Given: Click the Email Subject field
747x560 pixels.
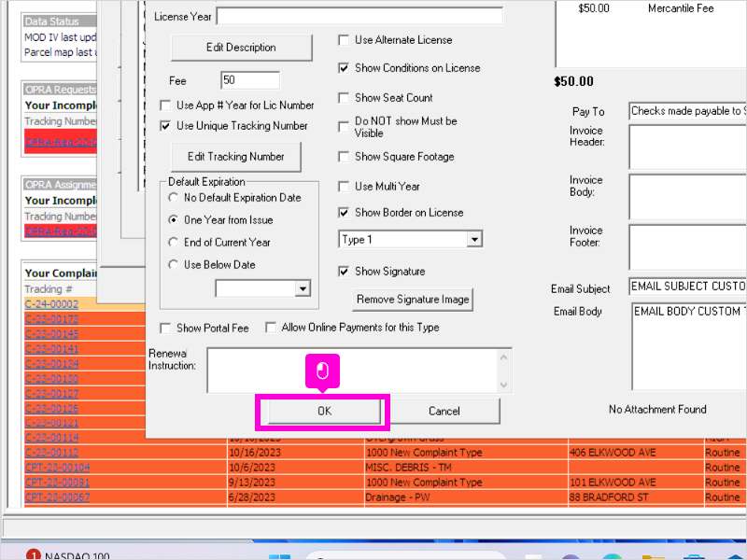Looking at the screenshot, I should (x=687, y=287).
